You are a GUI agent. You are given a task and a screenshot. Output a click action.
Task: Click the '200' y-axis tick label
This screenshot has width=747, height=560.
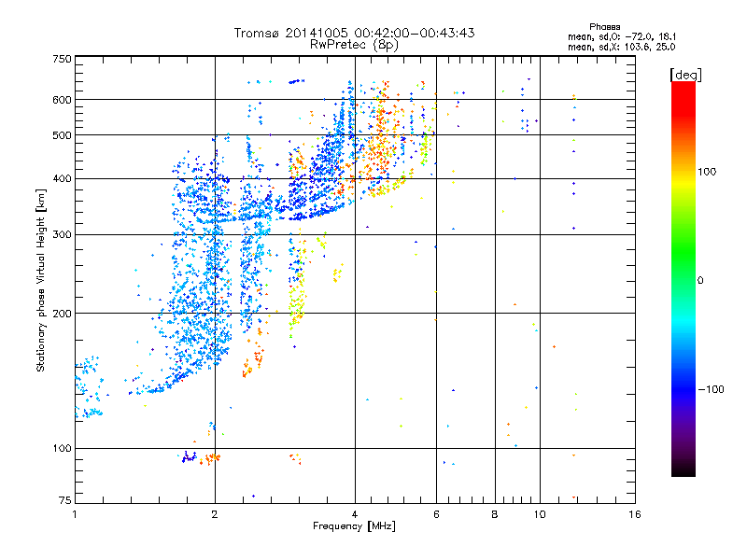tap(63, 314)
